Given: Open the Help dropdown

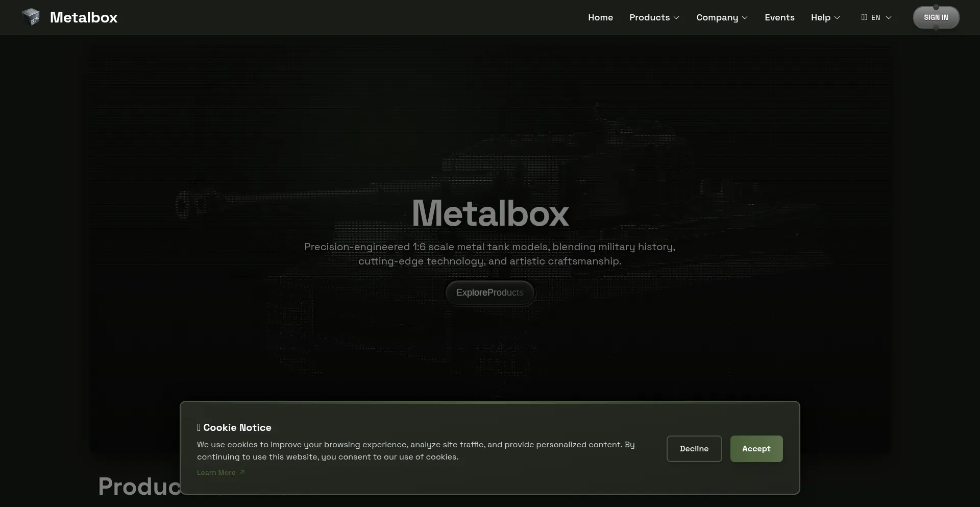Looking at the screenshot, I should tap(824, 17).
